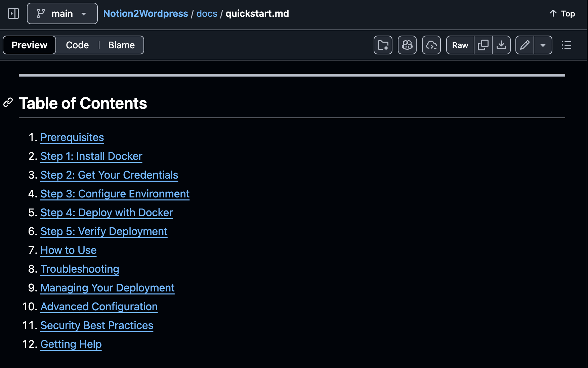The height and width of the screenshot is (368, 588).
Task: View the Raw file contents
Action: click(460, 45)
